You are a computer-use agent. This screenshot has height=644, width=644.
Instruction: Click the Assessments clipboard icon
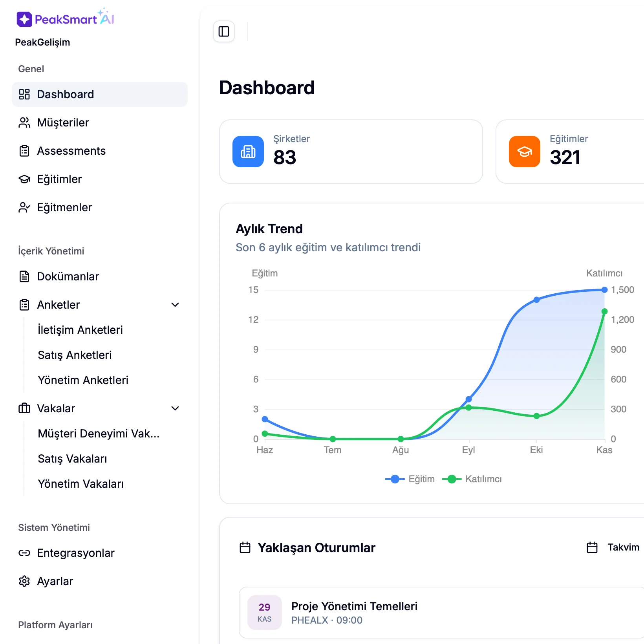coord(24,151)
